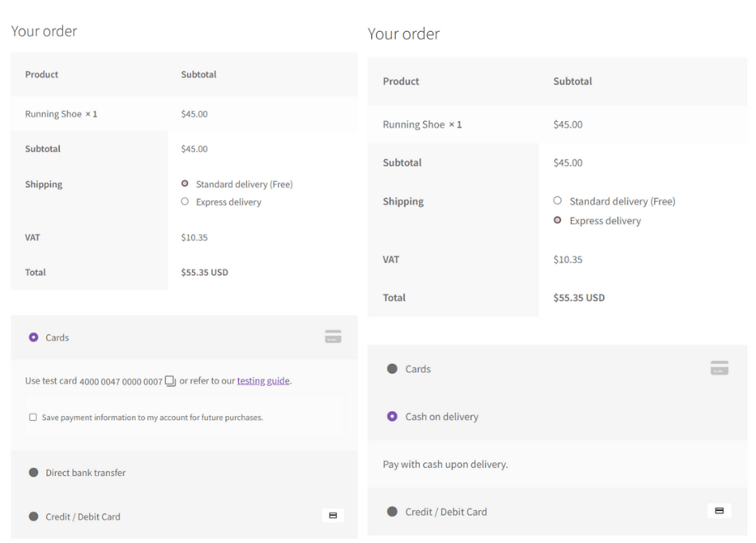Click the Credit / Debit Card icon in right panel
This screenshot has width=756, height=543.
[719, 510]
